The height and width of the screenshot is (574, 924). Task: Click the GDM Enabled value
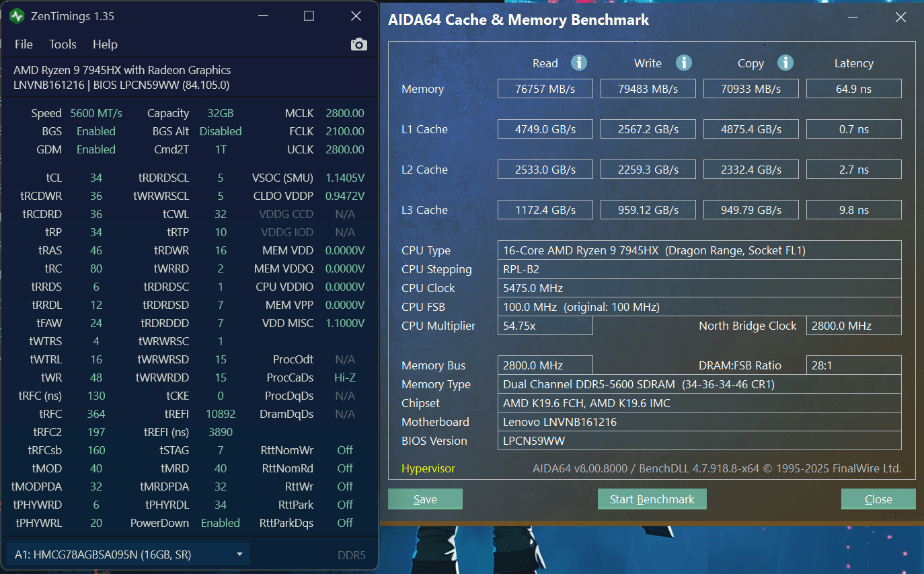pyautogui.click(x=96, y=149)
